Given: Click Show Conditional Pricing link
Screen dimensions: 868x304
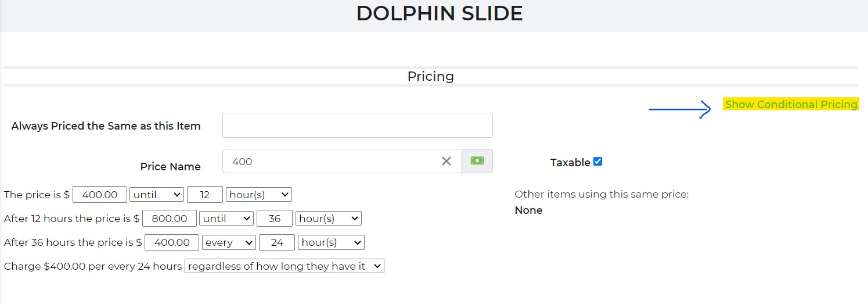Looking at the screenshot, I should pyautogui.click(x=791, y=105).
